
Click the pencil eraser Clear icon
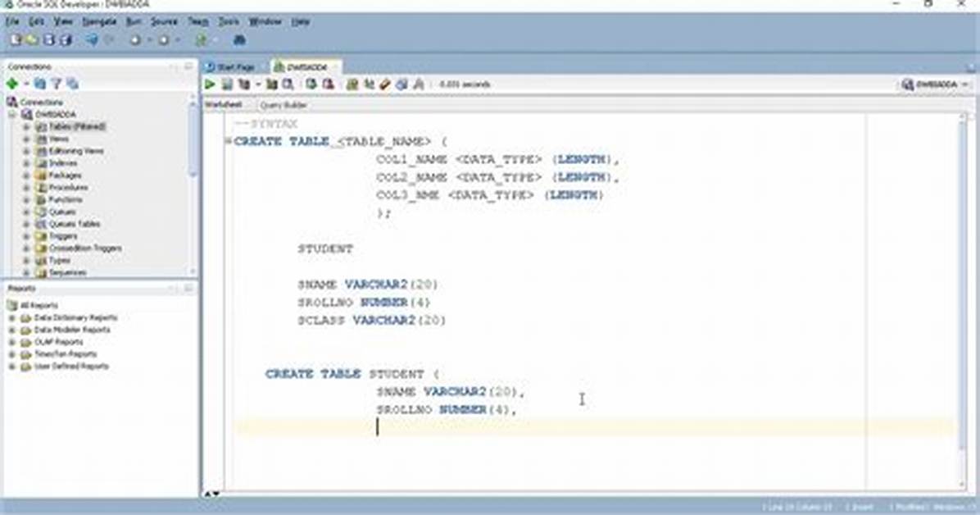point(385,84)
